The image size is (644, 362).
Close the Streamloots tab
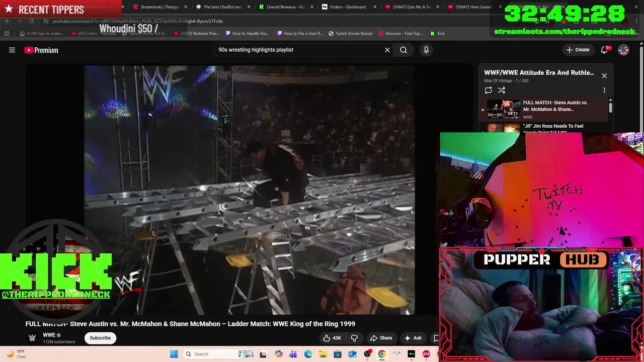[x=186, y=7]
